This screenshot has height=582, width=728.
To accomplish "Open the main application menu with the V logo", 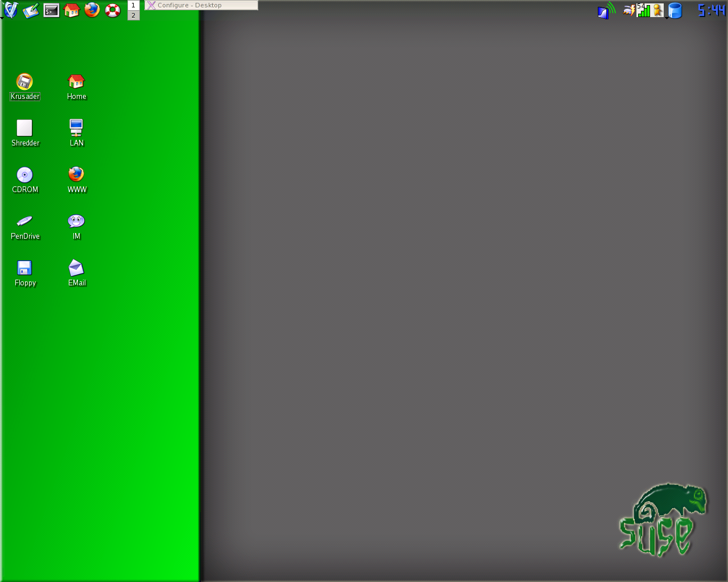I will click(11, 10).
